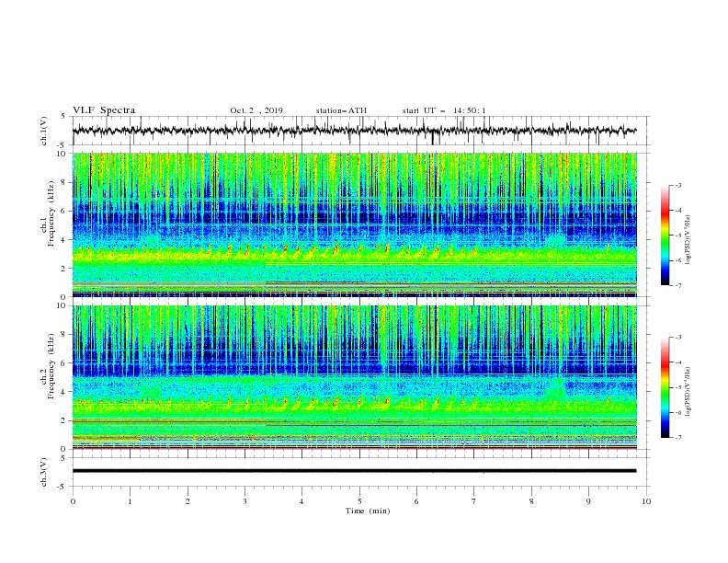
Task: Click the upper PSD color scale bar
Action: (665, 236)
